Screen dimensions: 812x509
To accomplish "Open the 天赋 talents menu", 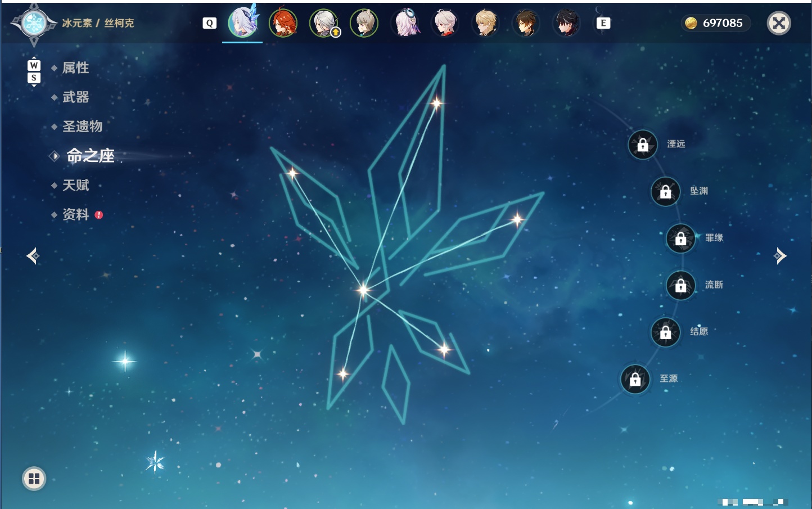I will [75, 185].
